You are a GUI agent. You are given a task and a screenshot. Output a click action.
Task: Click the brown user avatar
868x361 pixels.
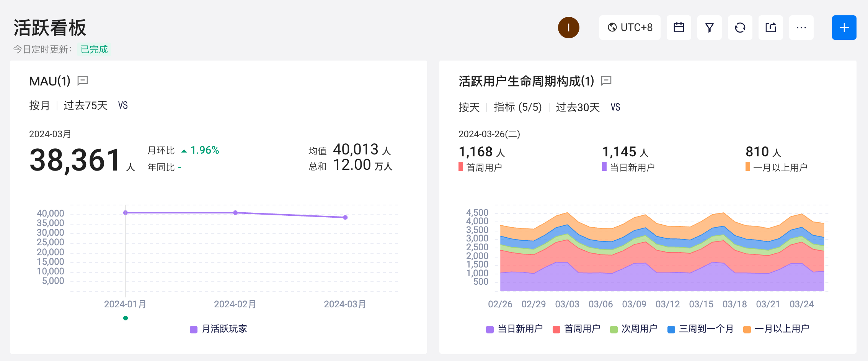[x=568, y=28]
